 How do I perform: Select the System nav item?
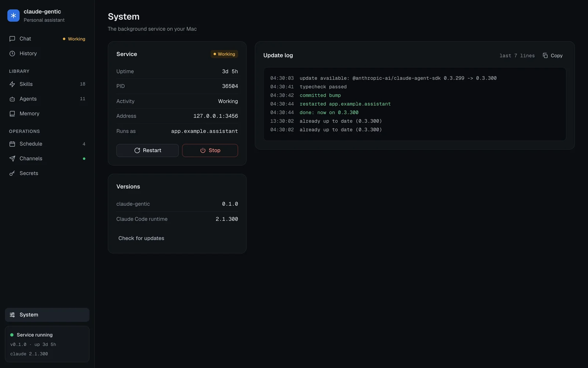point(47,315)
